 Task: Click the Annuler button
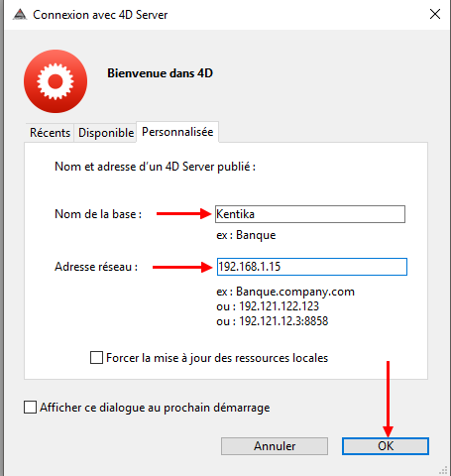coord(275,446)
